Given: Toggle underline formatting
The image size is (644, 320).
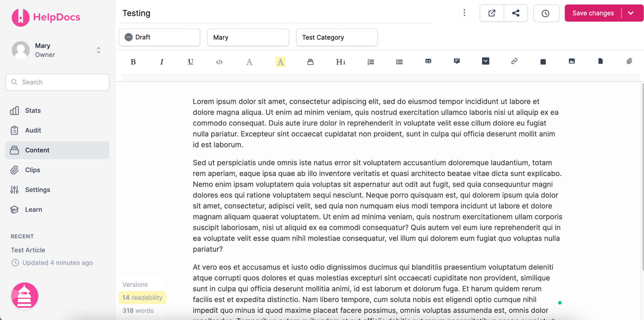Looking at the screenshot, I should click(x=191, y=62).
